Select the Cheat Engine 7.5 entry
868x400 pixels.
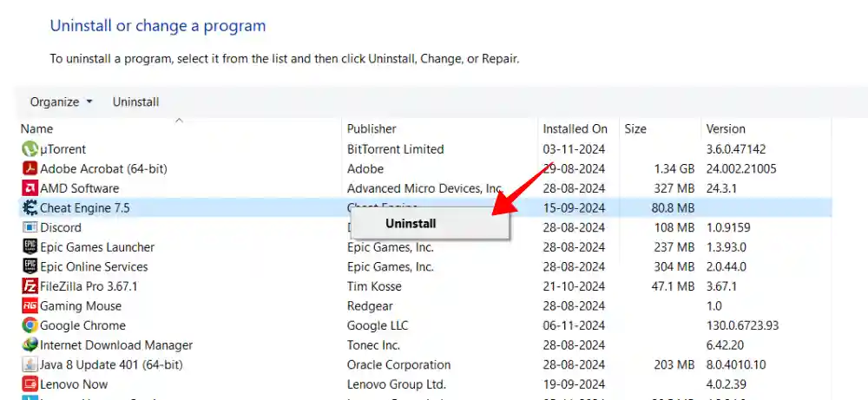coord(85,208)
